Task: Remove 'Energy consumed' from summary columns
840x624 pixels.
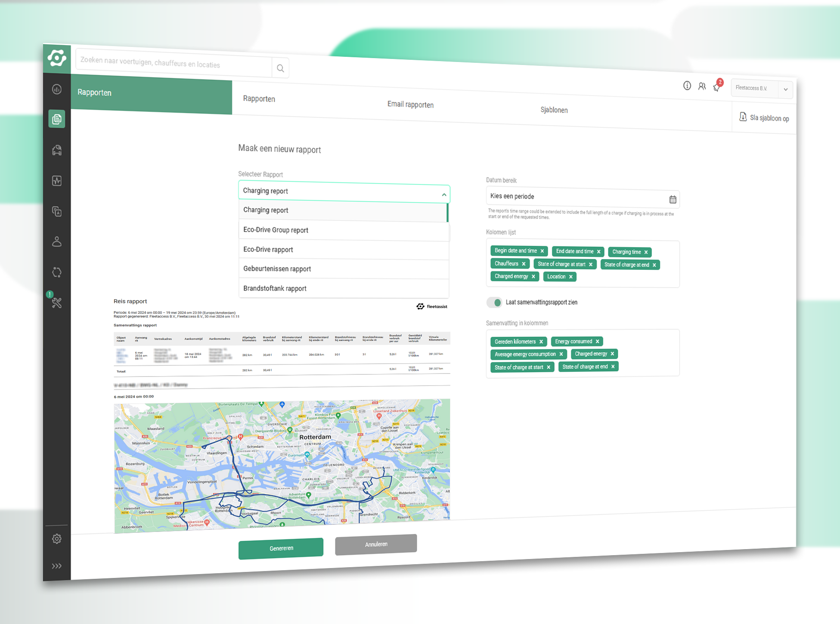Action: click(x=598, y=341)
